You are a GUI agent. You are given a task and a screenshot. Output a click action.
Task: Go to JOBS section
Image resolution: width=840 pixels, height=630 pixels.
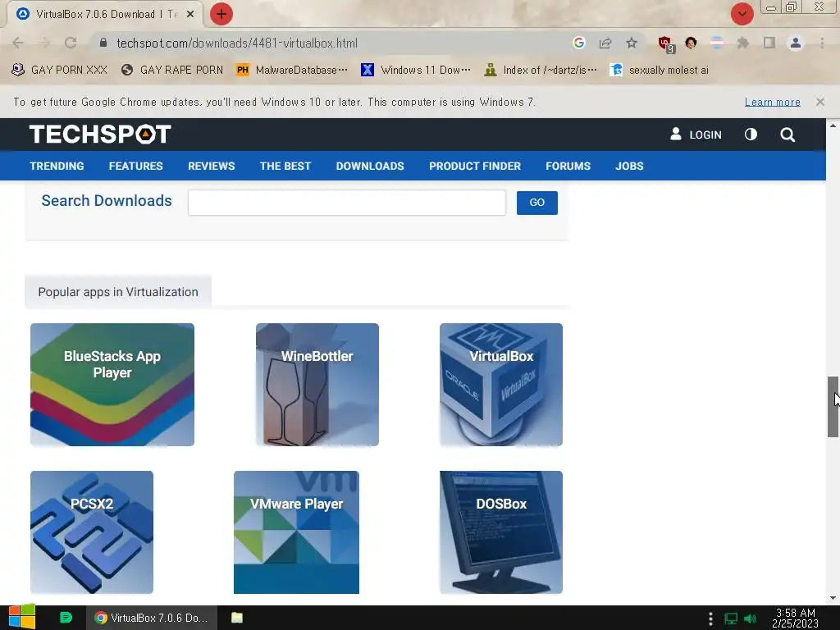(629, 166)
